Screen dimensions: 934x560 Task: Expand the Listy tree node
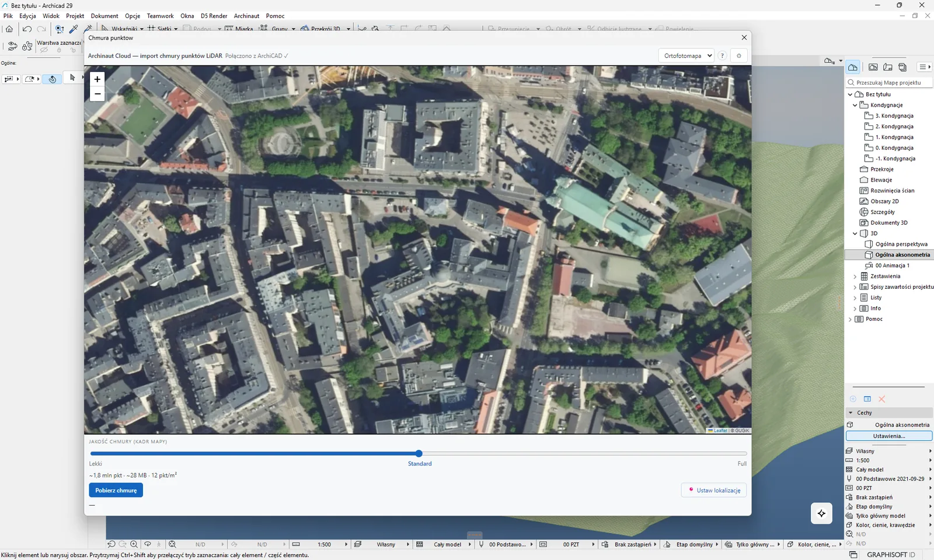855,298
